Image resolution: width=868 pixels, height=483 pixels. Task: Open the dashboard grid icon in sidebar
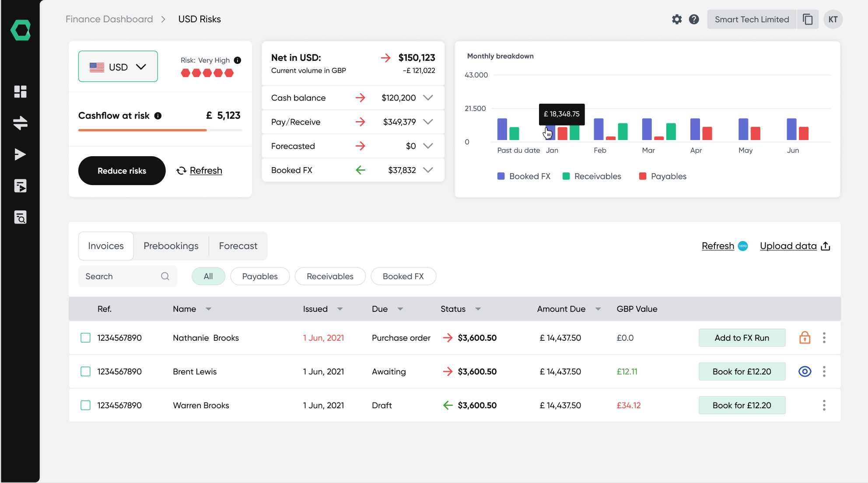click(x=20, y=91)
